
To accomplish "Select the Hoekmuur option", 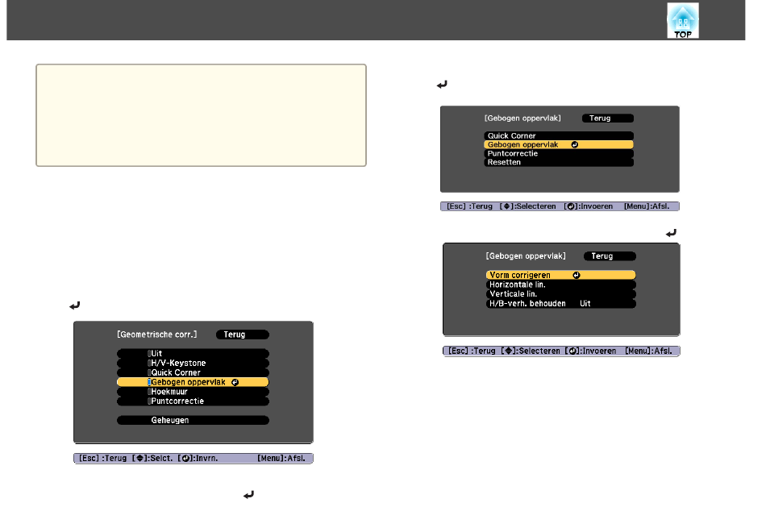I will click(x=193, y=392).
